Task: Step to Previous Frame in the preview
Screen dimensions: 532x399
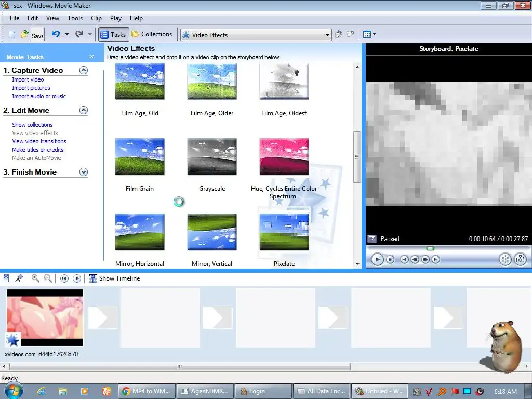Action: click(415, 260)
